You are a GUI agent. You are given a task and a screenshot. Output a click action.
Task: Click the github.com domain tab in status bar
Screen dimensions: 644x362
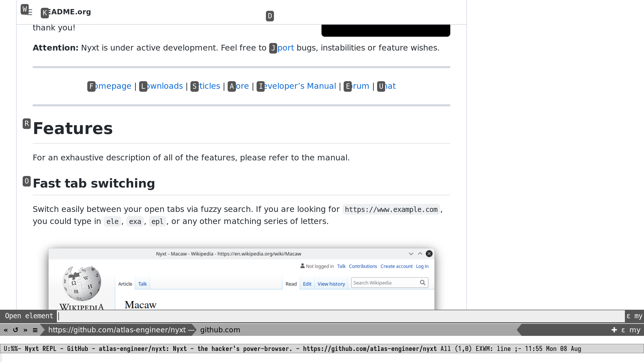(220, 330)
